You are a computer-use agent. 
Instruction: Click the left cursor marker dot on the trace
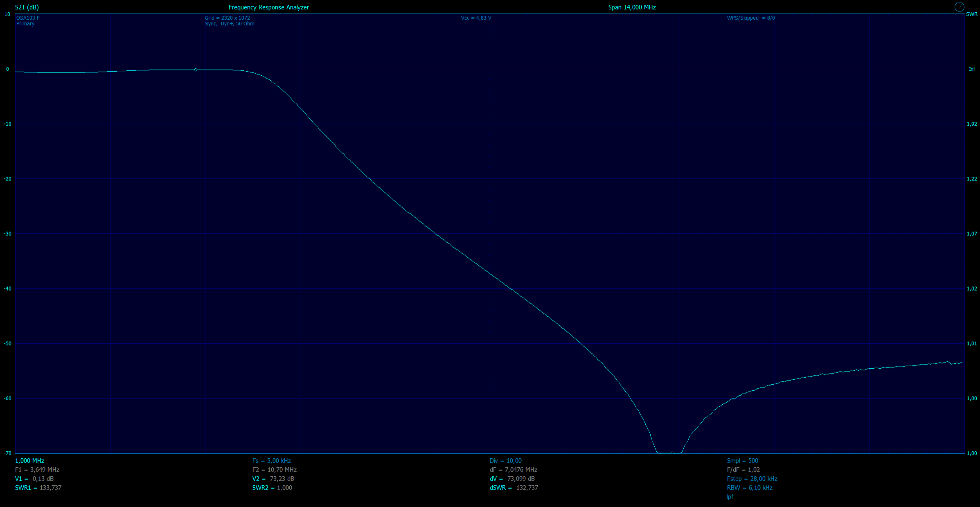click(x=196, y=70)
